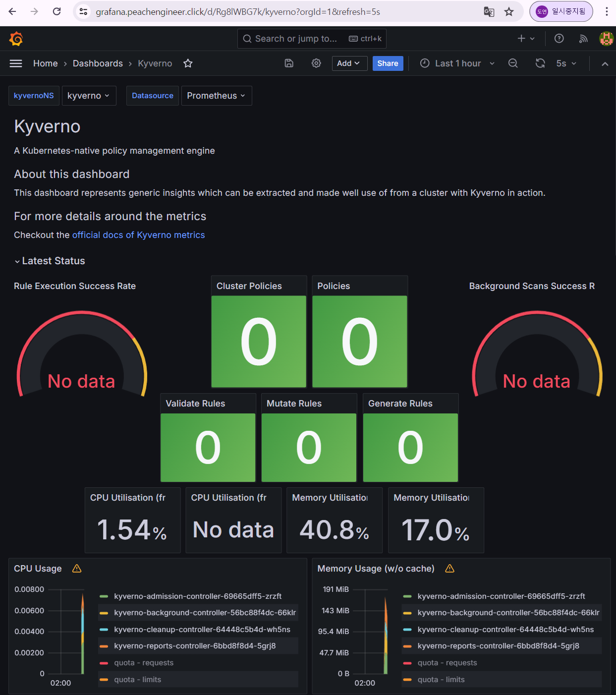616x695 pixels.
Task: Click the CPU Usage panel warning icon
Action: pyautogui.click(x=77, y=569)
